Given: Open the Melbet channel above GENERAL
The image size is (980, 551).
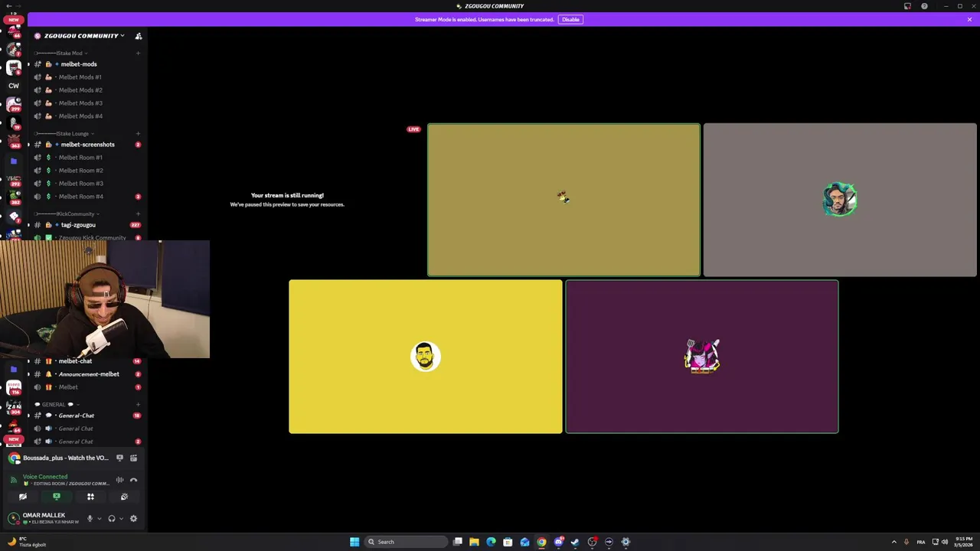Looking at the screenshot, I should coord(87,387).
